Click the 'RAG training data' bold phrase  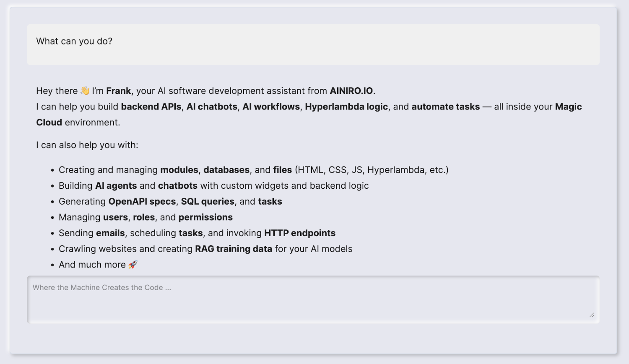coord(234,249)
